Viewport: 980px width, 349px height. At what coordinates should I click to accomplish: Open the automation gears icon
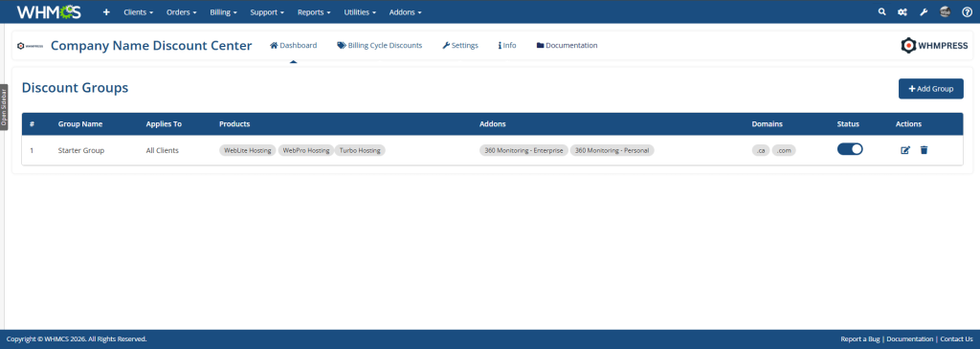(x=902, y=11)
